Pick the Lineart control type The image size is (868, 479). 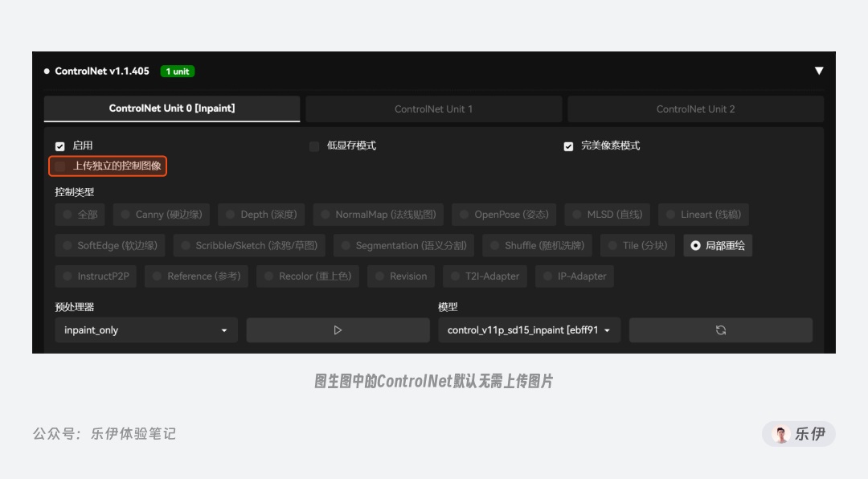(703, 215)
